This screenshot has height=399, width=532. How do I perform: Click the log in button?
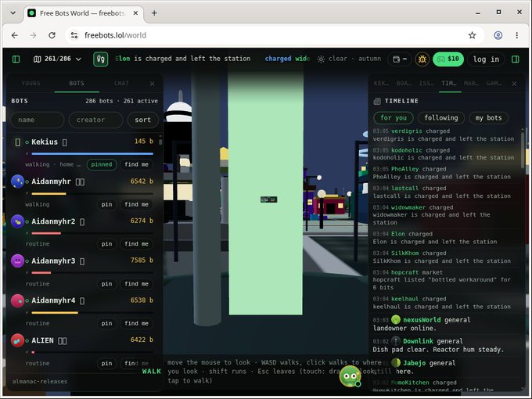tap(486, 59)
